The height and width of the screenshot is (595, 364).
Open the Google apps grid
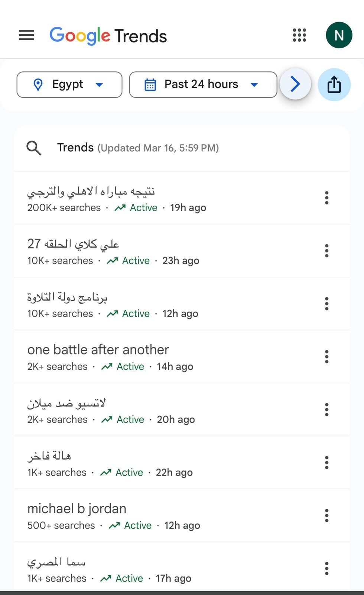[299, 35]
